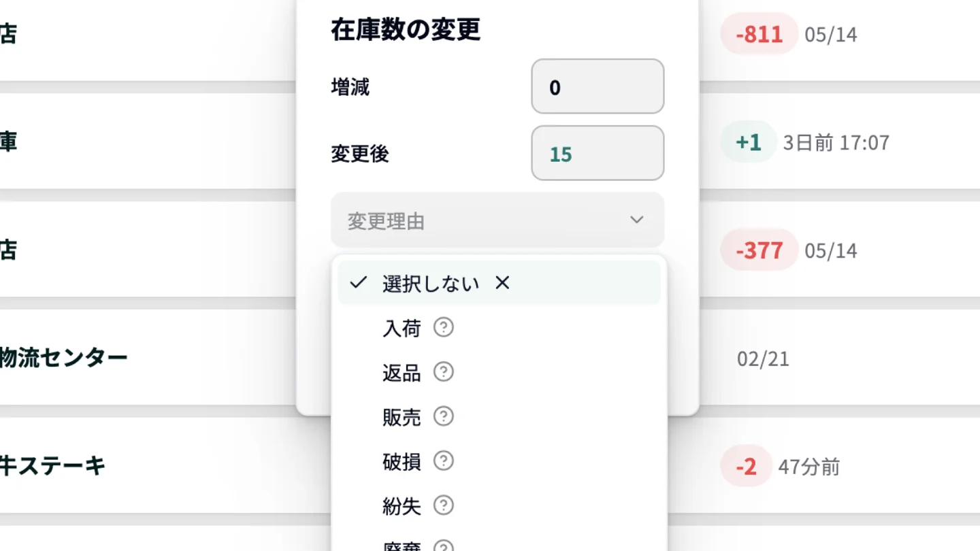Click the -2 stock change badge
980x551 pixels.
746,467
